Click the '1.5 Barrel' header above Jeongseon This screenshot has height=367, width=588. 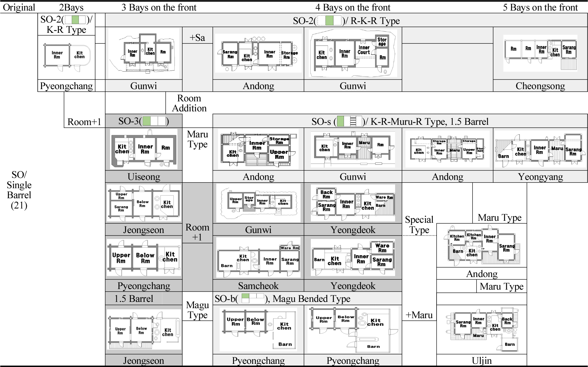coord(134,298)
